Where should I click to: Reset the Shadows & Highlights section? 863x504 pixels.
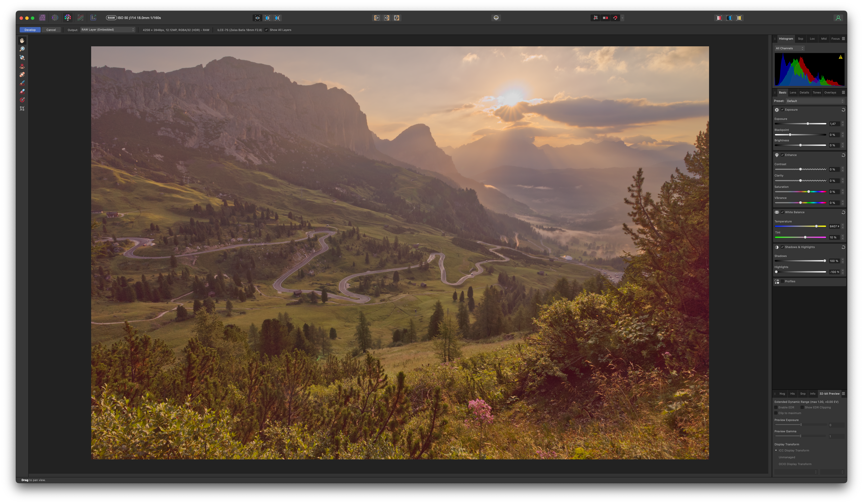pyautogui.click(x=843, y=247)
